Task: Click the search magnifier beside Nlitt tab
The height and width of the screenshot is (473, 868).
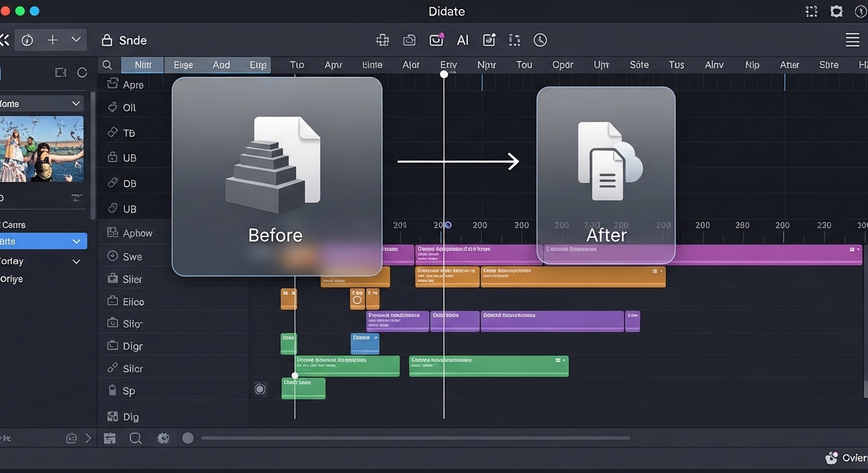Action: point(107,65)
